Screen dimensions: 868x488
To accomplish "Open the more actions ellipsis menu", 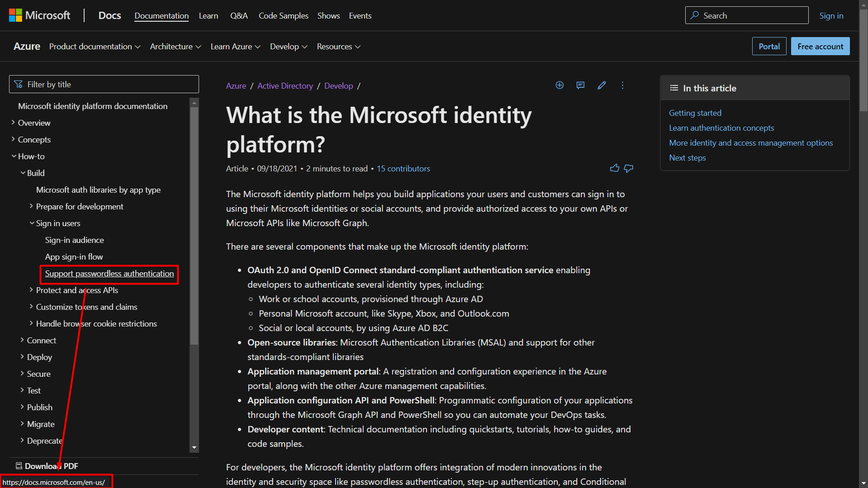I will click(x=622, y=85).
